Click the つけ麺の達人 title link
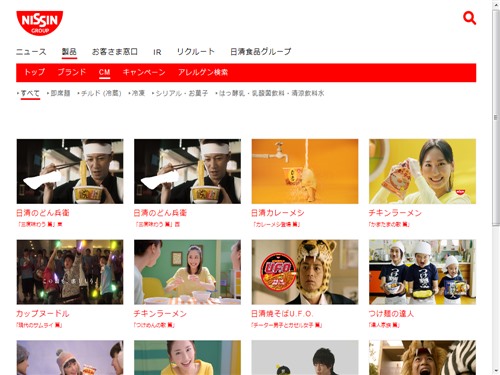This screenshot has height=375, width=500. click(391, 314)
